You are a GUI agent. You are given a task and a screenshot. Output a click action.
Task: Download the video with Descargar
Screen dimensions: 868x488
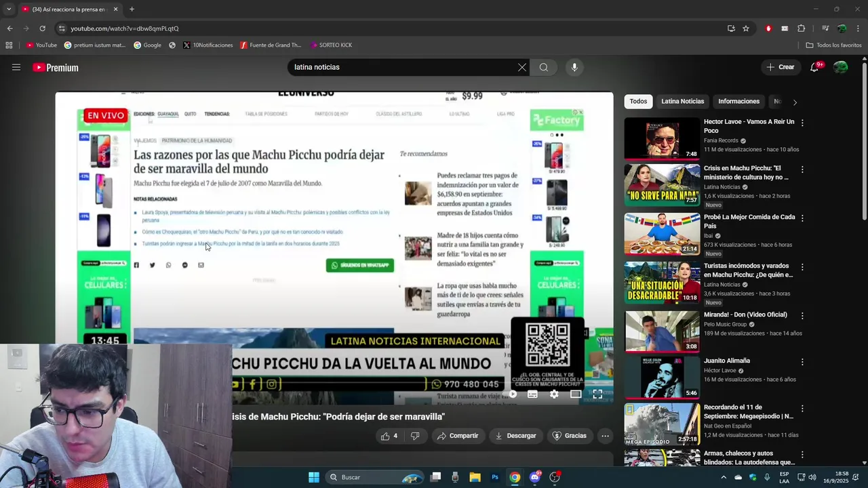tap(516, 436)
